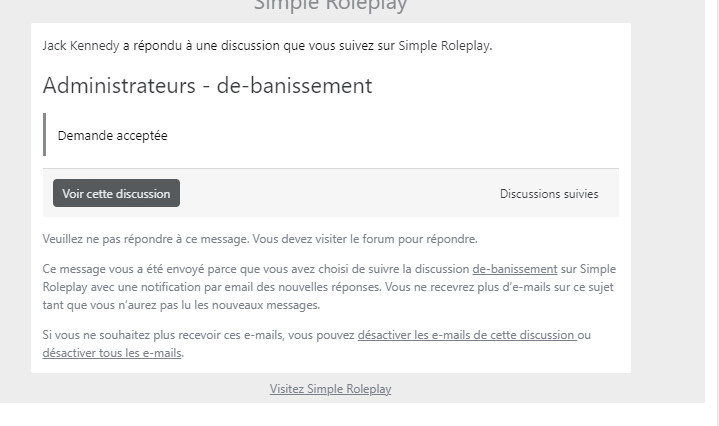Click the 'Simple Roleplay' header title
The height and width of the screenshot is (426, 719).
[x=330, y=6]
